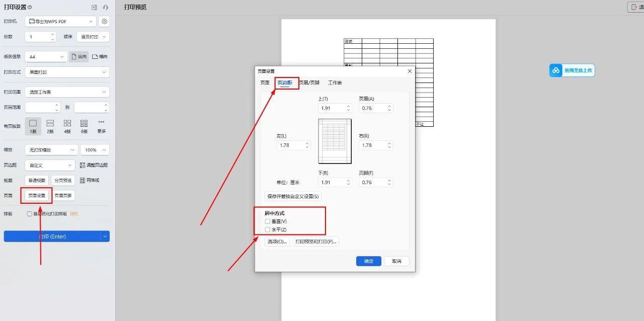Click the headset support icon
Image resolution: width=644 pixels, height=321 pixels.
click(106, 8)
